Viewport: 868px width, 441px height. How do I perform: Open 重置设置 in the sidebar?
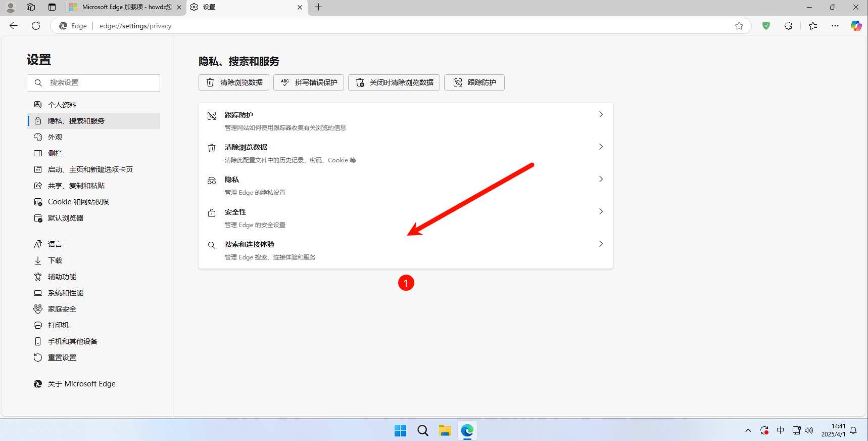93,358
